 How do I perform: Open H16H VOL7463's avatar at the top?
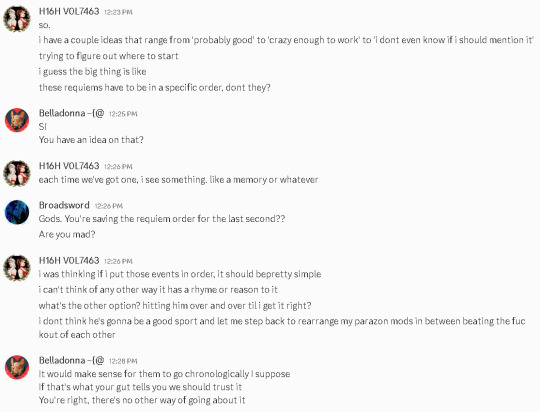click(x=17, y=19)
